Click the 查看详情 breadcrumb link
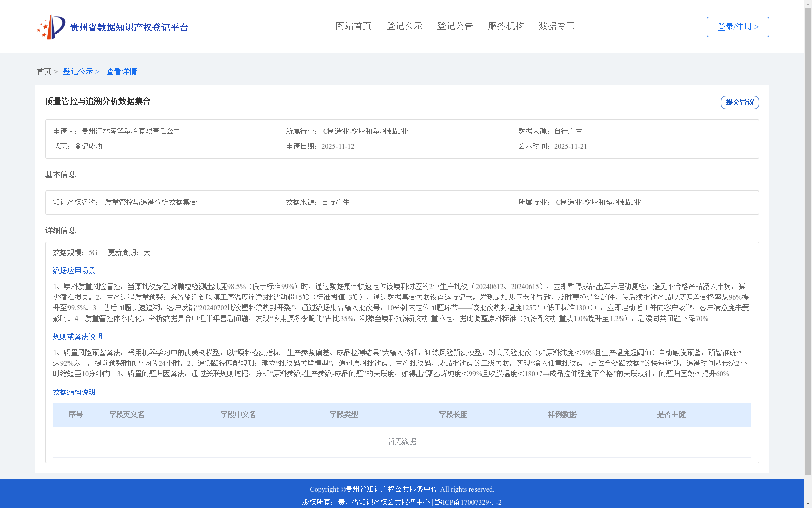Screen dimensions: 812x508 click(x=121, y=71)
